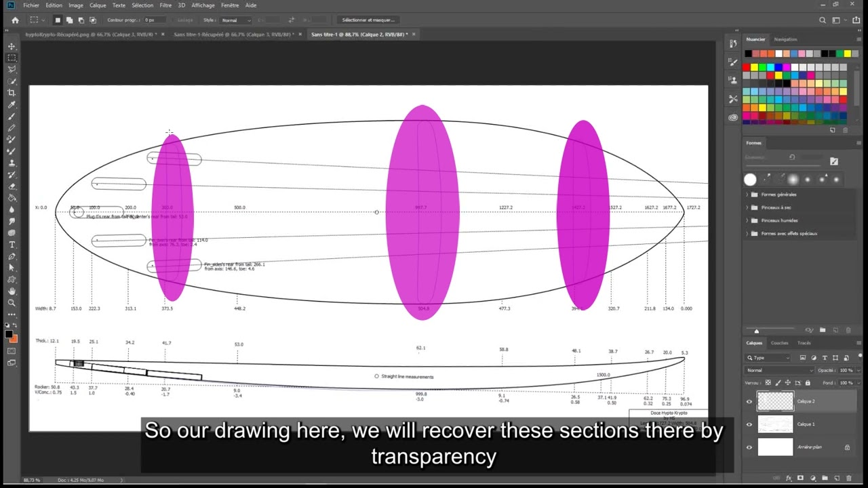Select the Move tool
Image resolution: width=868 pixels, height=488 pixels.
(12, 47)
